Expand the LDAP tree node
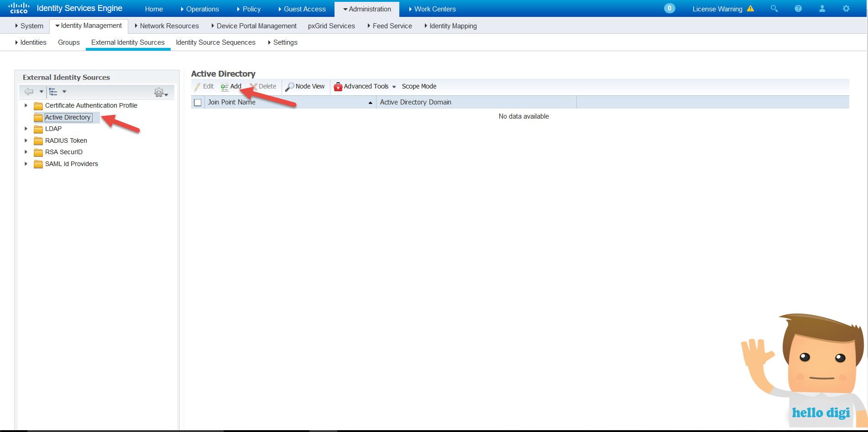The height and width of the screenshot is (432, 868). 26,129
